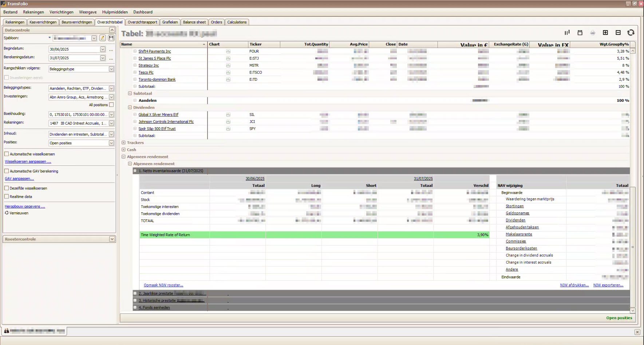Click the Begindatum date field
This screenshot has height=345, width=644.
point(74,49)
